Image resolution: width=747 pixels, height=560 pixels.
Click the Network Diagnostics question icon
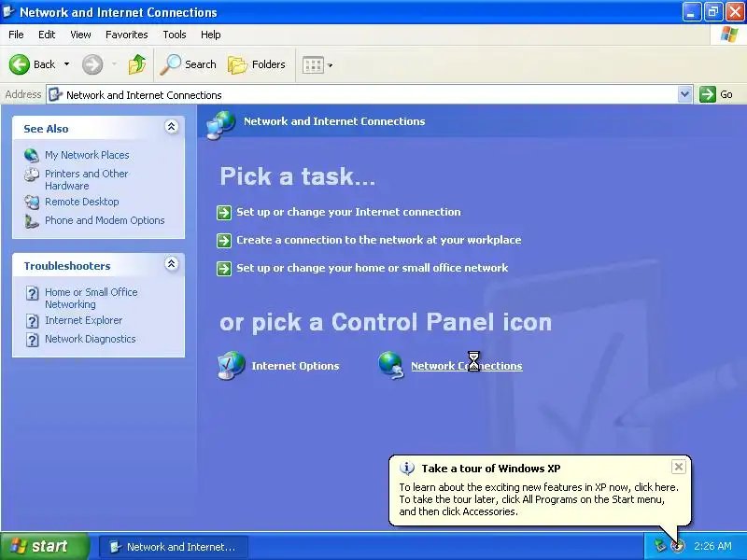[32, 340]
